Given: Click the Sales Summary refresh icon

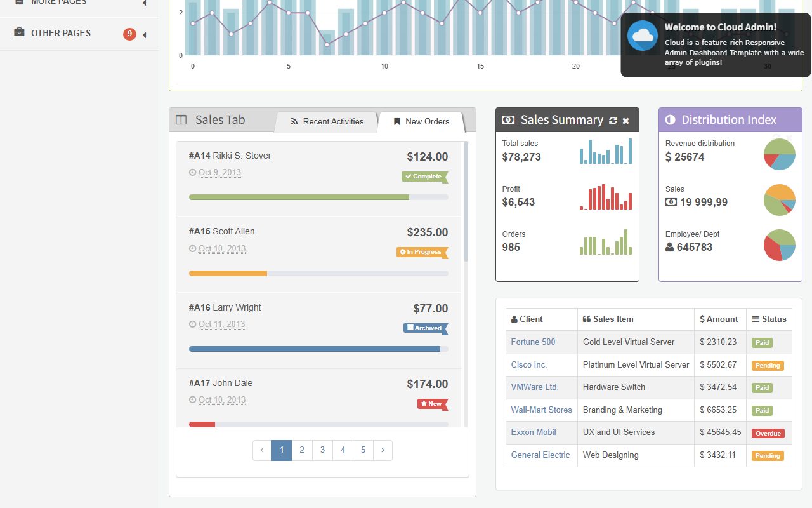Looking at the screenshot, I should (613, 121).
